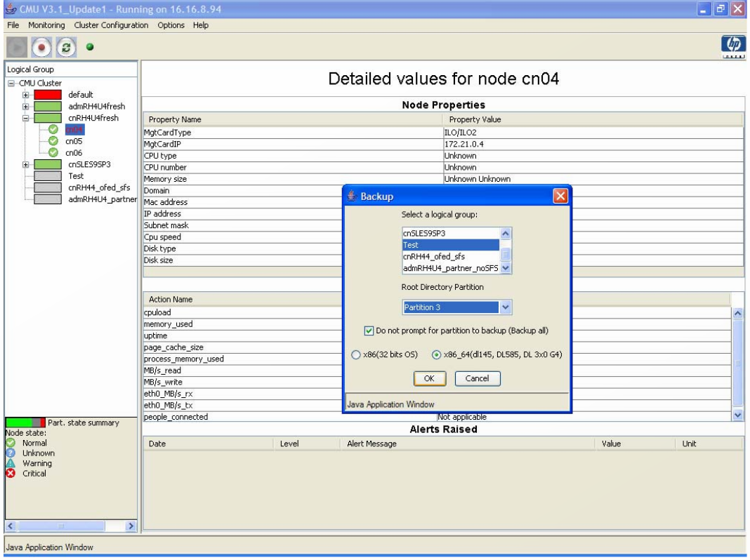Expand the cnSLES9SP3 group node
Viewport: 750px width, 560px height.
tap(26, 165)
